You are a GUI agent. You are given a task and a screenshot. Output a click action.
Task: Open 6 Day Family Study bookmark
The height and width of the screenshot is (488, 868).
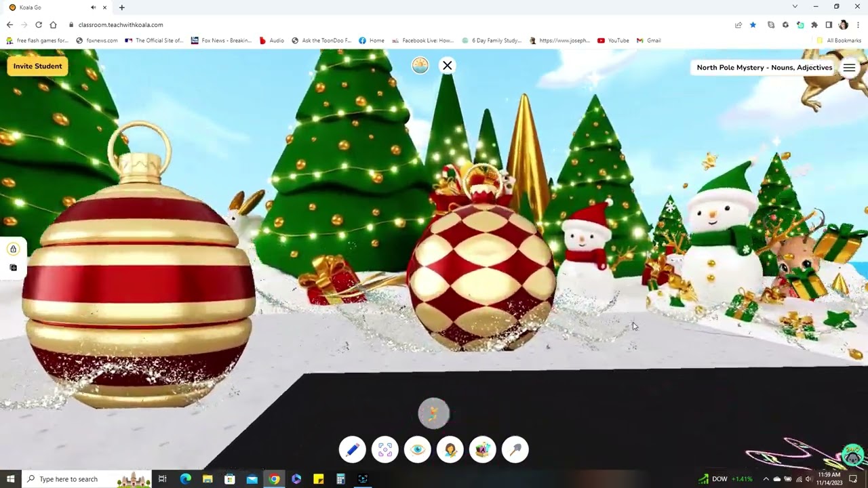tap(492, 41)
